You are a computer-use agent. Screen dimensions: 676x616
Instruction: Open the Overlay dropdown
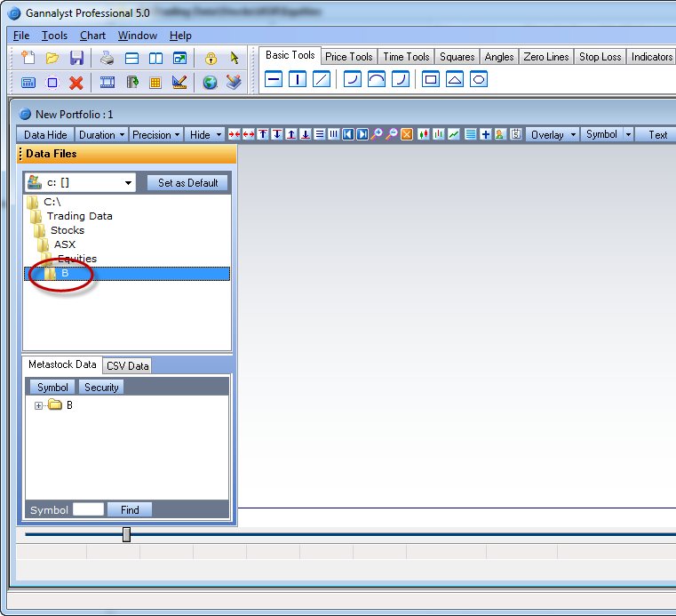[553, 135]
